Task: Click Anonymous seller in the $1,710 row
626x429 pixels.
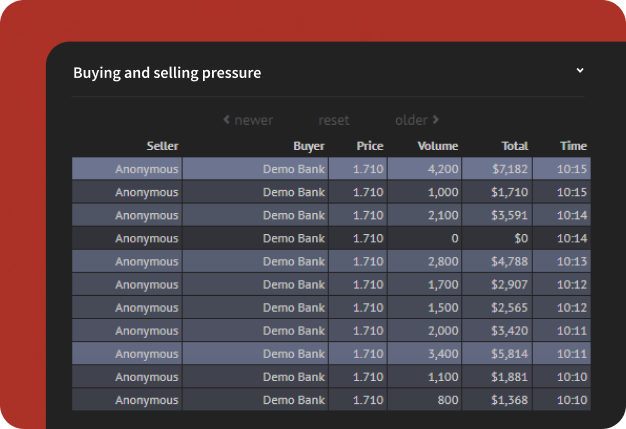Action: click(146, 192)
